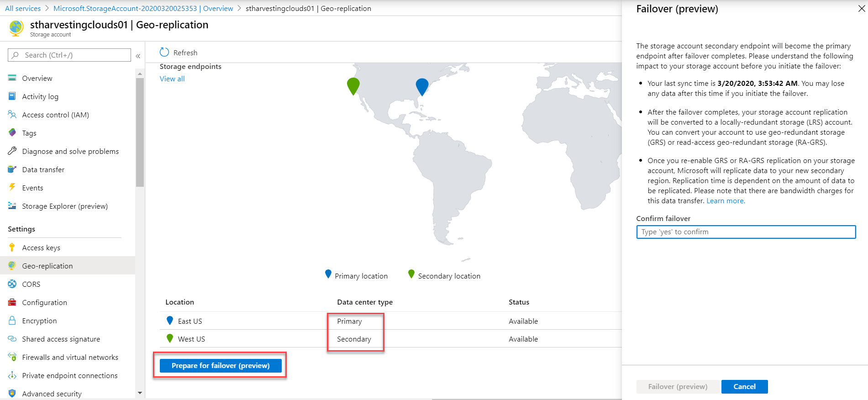This screenshot has width=868, height=400.
Task: Click Microsoft.StorageAccount Overview breadcrumb link
Action: [x=143, y=8]
